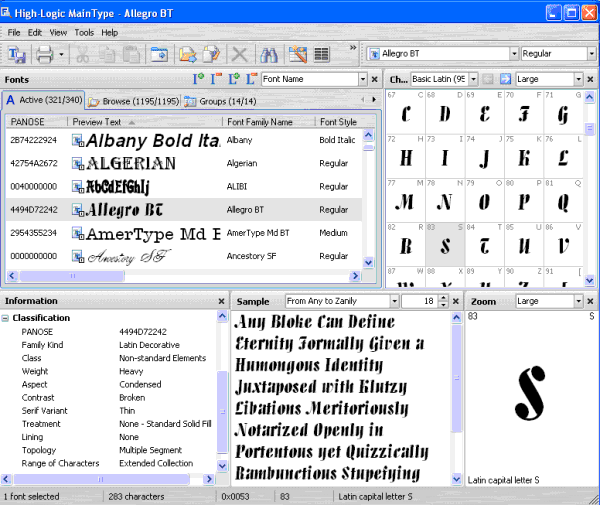The height and width of the screenshot is (505, 600).
Task: Click the Print toolbar icon
Action: (44, 55)
